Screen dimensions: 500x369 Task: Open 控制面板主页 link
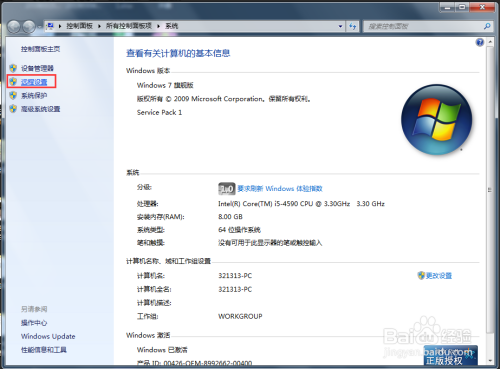(41, 49)
